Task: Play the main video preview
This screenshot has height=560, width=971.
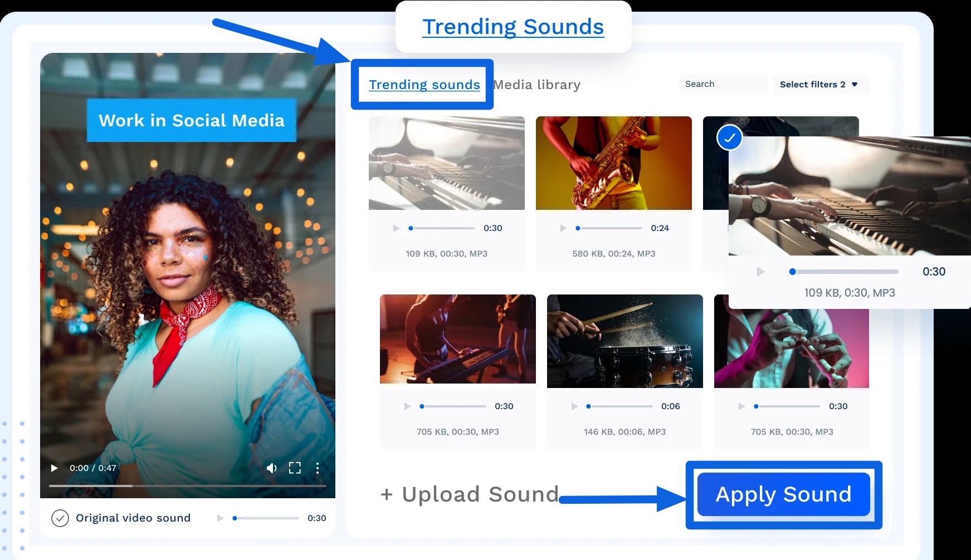Action: pyautogui.click(x=54, y=468)
